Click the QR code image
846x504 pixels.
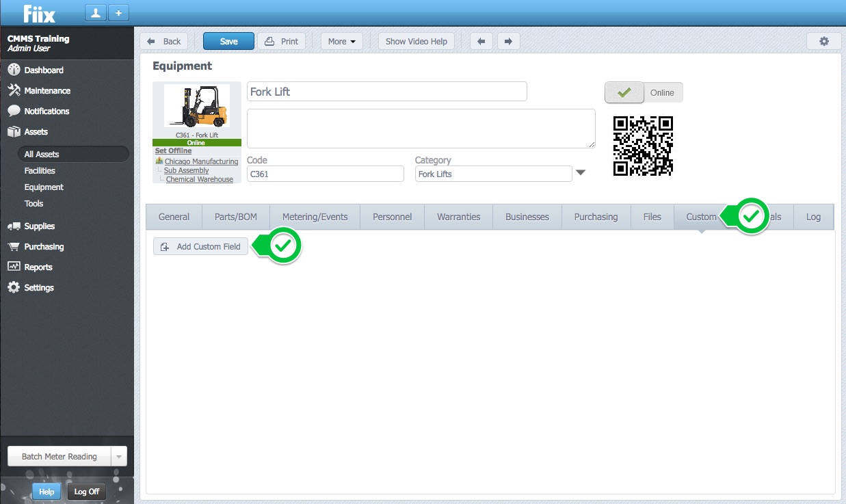[643, 146]
